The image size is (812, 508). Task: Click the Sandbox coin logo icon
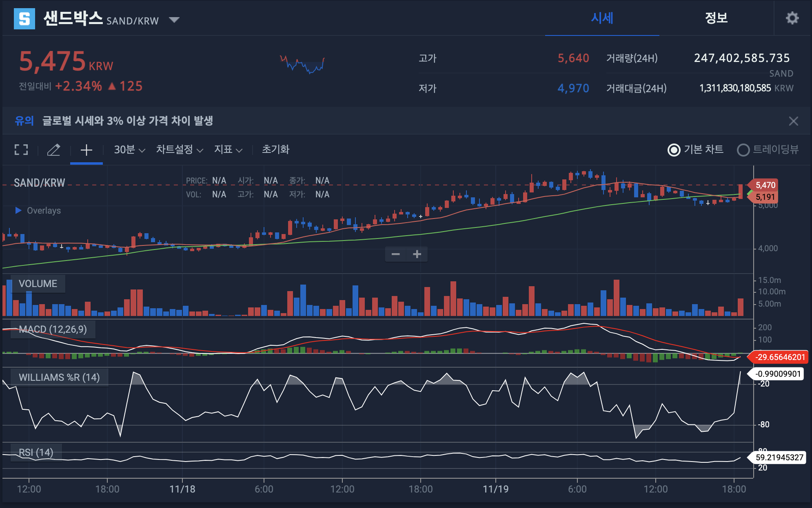pos(24,19)
